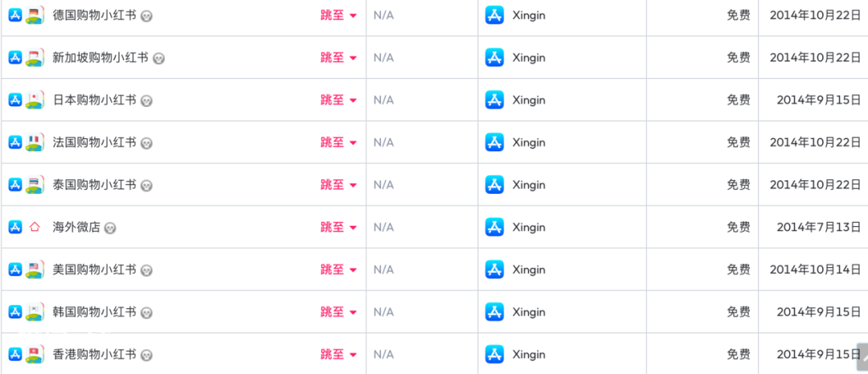Expand the 跳至 menu for 香港购物小红书
This screenshot has height=374, width=868.
(x=339, y=354)
